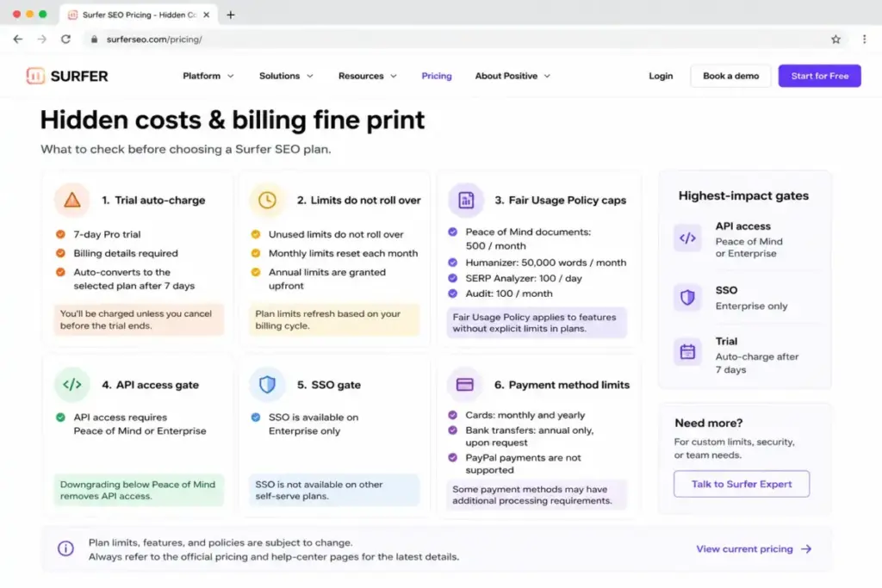Click text 'Monthly limits reset each month'
This screenshot has height=588, width=882.
tap(343, 253)
